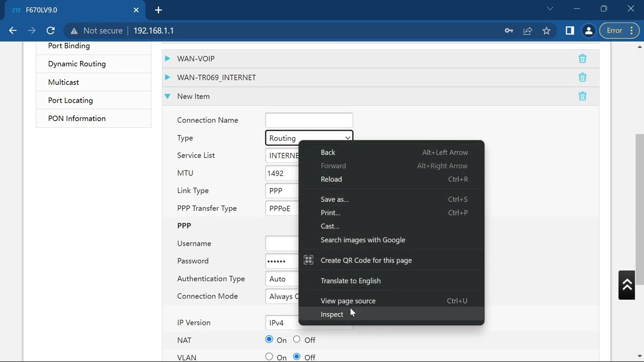Screen dimensions: 644x362
Task: Open the Authentication Type Auto dropdown
Action: (x=282, y=279)
